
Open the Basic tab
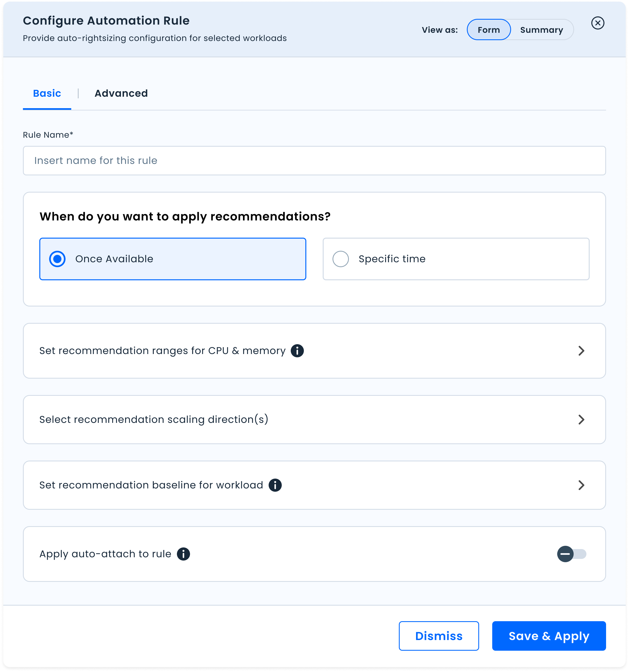coord(47,93)
